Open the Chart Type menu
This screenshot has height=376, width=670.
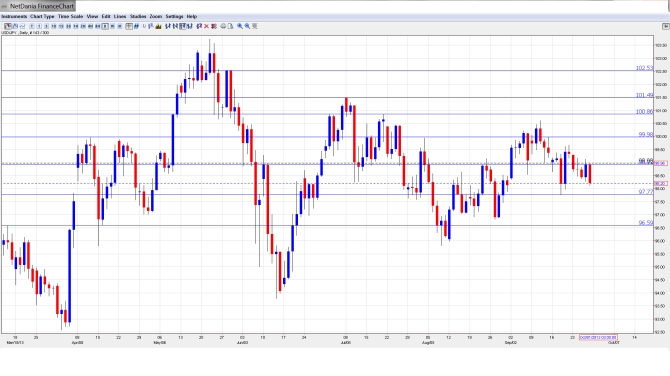click(42, 17)
